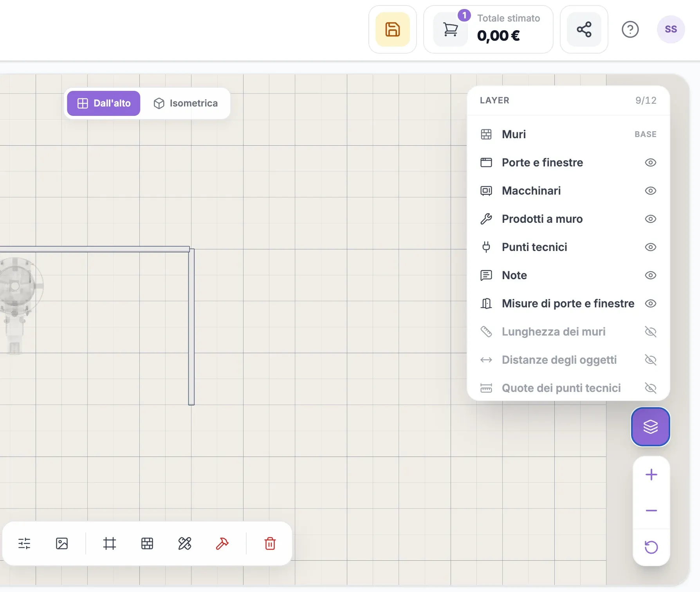Click the LAYER panel header text
Screen dimensions: 700x592
[494, 100]
